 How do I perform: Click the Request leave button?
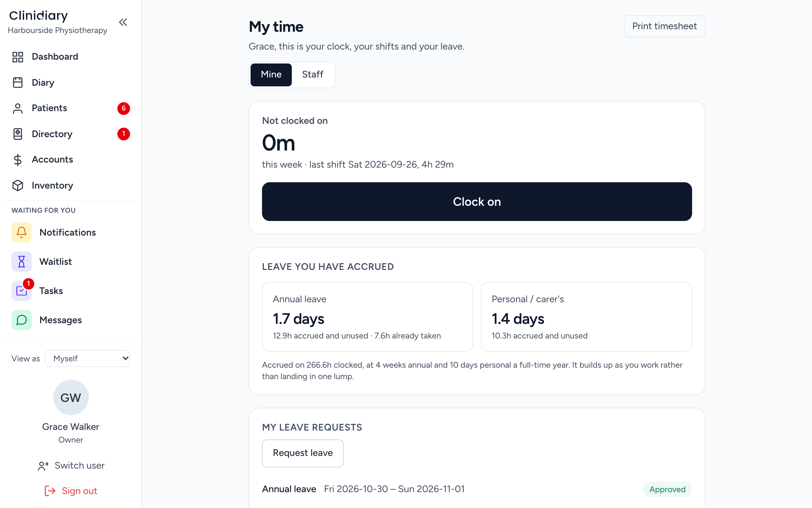click(x=303, y=453)
